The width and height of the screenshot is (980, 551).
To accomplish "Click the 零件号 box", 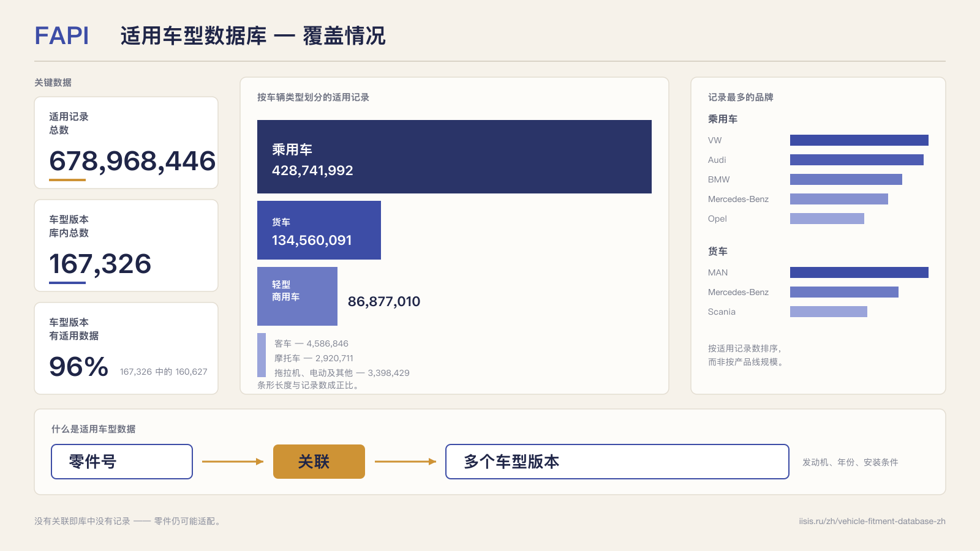I will point(122,462).
